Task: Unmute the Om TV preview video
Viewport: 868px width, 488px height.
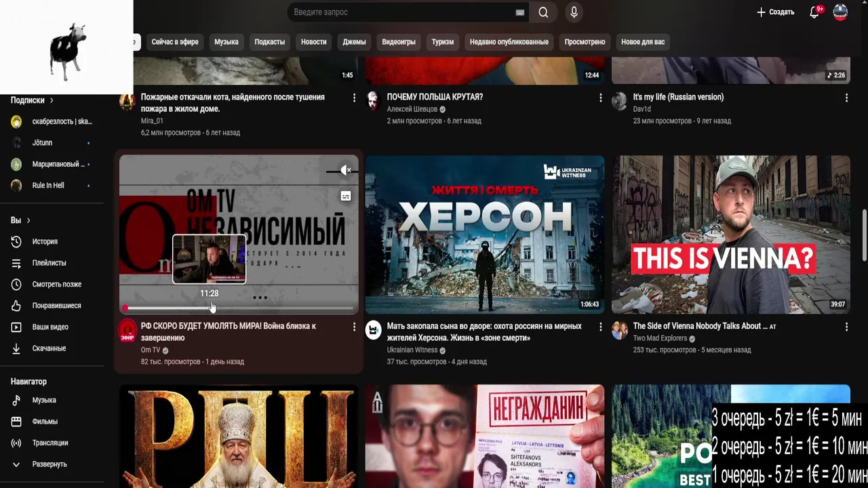Action: point(345,170)
